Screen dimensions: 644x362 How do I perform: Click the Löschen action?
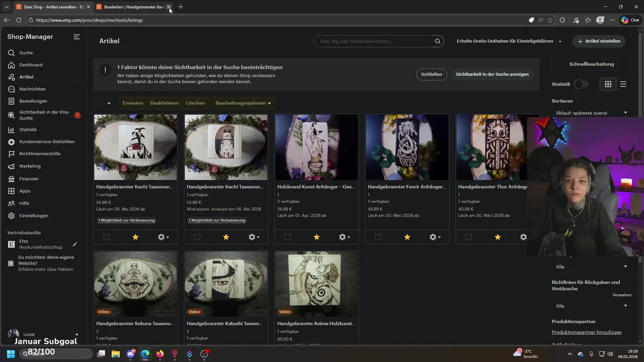pos(195,103)
